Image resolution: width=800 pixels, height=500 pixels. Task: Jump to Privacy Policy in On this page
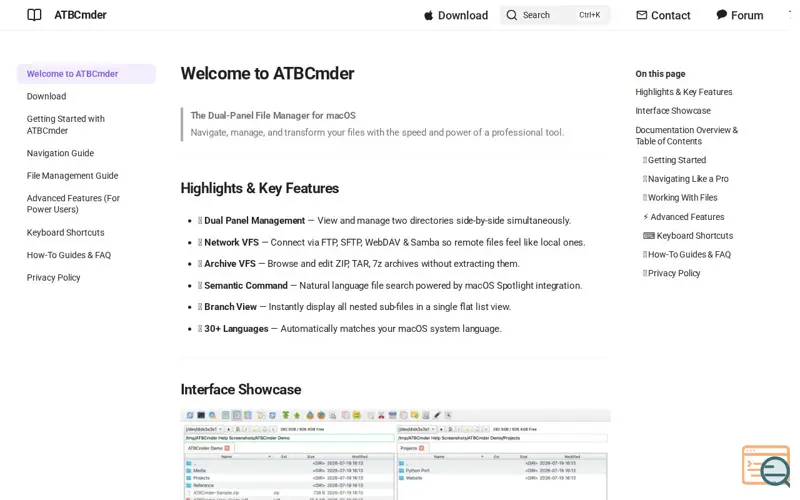671,273
